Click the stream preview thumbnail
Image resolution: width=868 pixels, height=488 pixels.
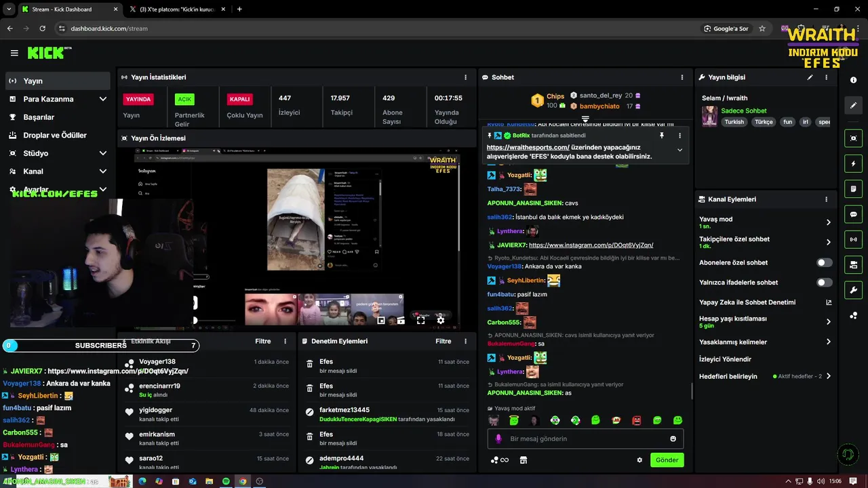[297, 239]
